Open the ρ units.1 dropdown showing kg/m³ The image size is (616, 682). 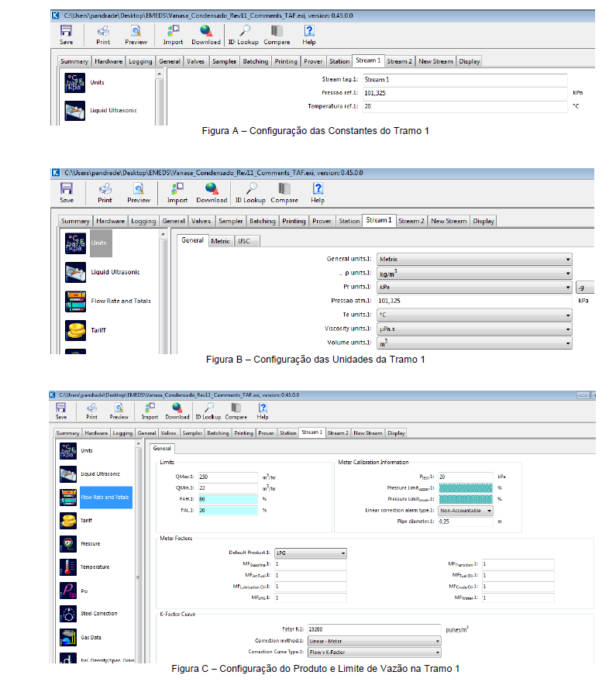474,274
